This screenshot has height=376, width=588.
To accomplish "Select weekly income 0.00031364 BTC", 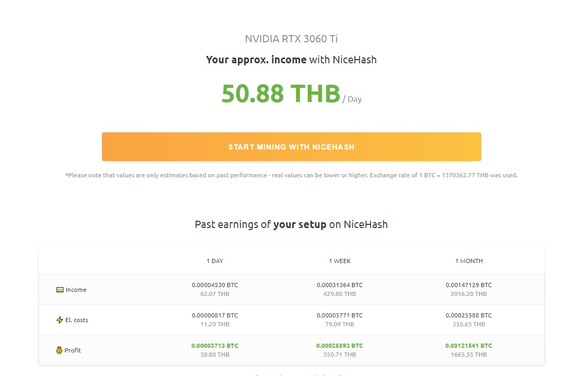I will [x=340, y=285].
